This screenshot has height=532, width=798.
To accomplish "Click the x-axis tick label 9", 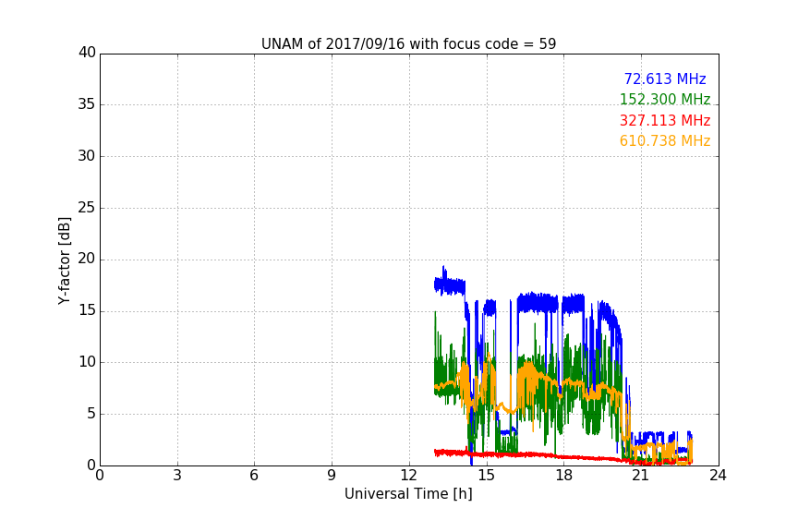I will (332, 476).
